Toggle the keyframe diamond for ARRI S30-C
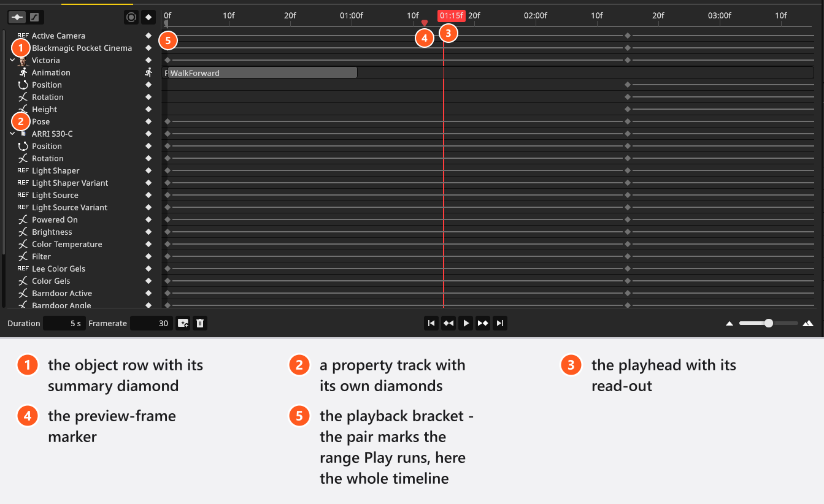 pos(148,134)
